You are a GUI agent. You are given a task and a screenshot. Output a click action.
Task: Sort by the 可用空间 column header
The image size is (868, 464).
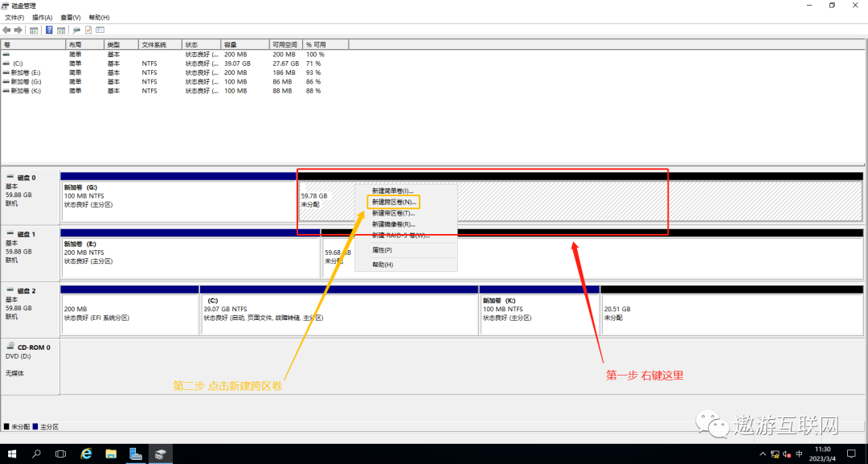[285, 44]
